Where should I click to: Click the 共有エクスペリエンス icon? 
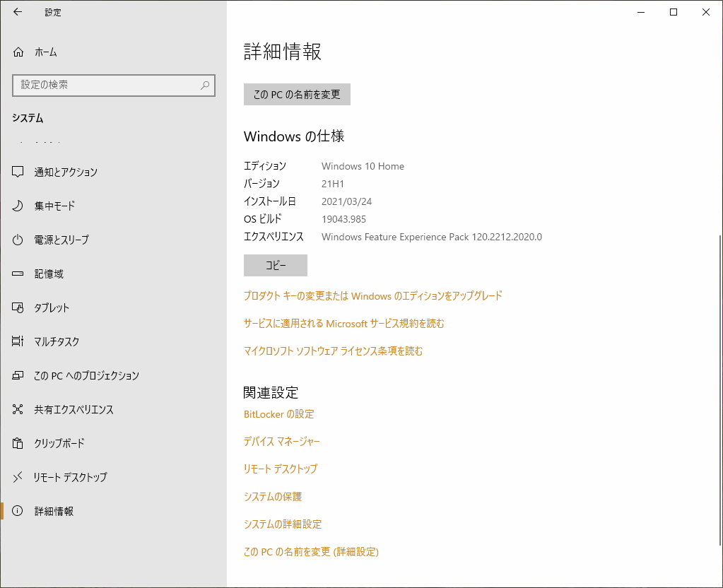click(18, 409)
